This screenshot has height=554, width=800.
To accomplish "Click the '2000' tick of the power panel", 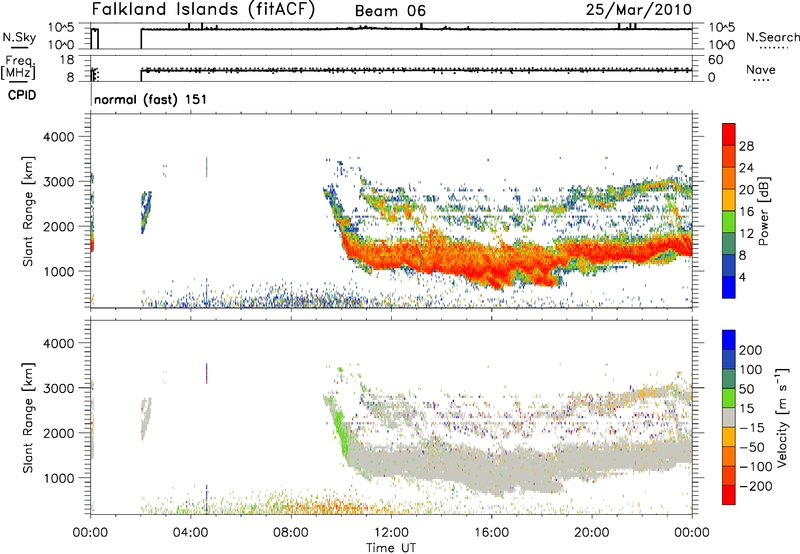I will pos(58,226).
